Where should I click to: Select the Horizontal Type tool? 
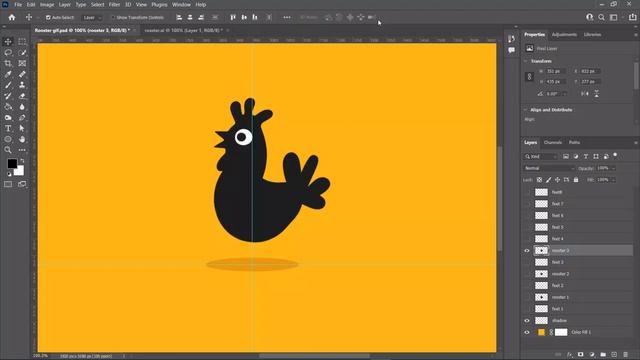[x=8, y=128]
